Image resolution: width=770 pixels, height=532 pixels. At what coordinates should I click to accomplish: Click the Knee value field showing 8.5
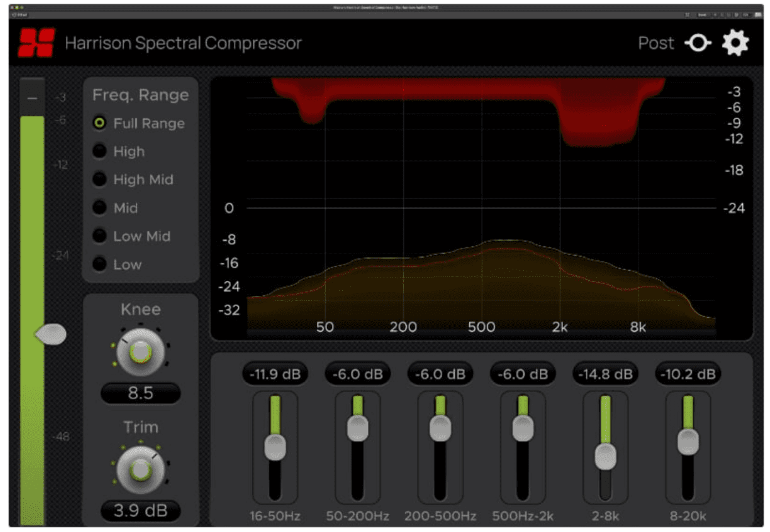tap(140, 393)
